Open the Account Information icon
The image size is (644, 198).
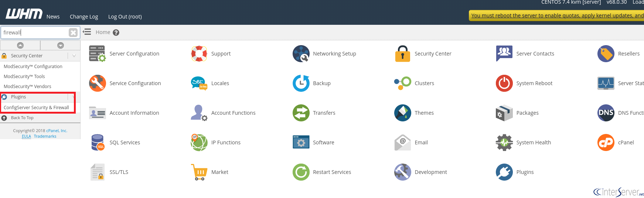[98, 113]
